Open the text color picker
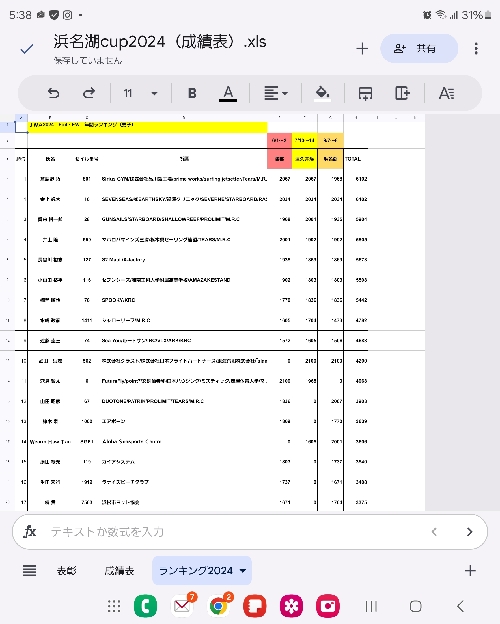500x624 pixels. coord(228,94)
